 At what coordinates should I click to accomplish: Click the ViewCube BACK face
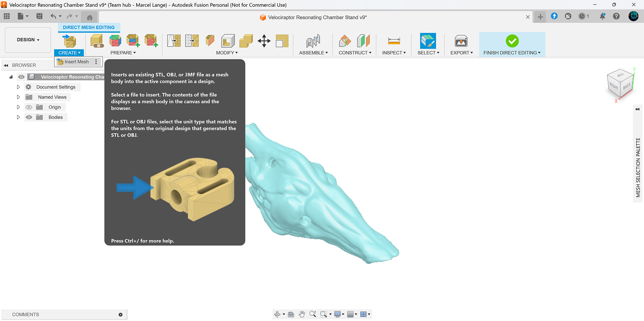click(626, 86)
